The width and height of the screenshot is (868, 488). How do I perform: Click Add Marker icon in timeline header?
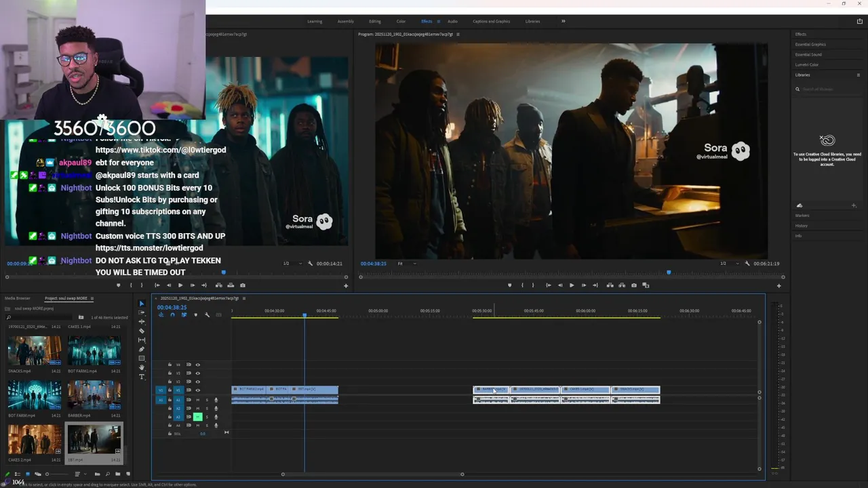[x=196, y=314]
